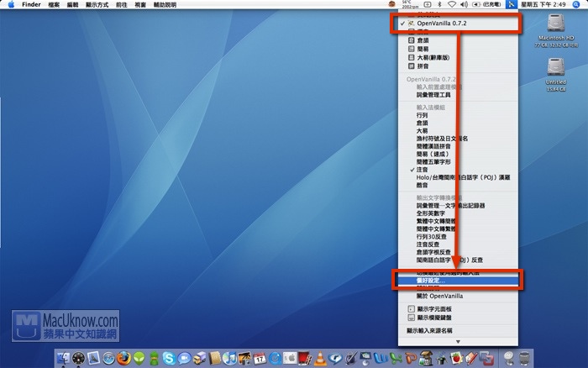Click the menu bar clock 星期五 下午 2:49
This screenshot has width=588, height=368.
click(x=543, y=4)
